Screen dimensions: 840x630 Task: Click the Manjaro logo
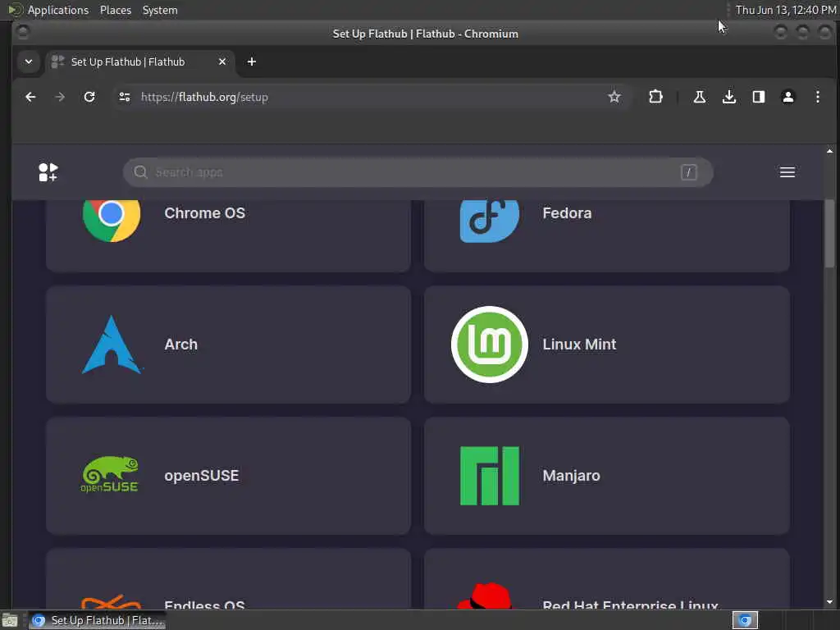490,476
